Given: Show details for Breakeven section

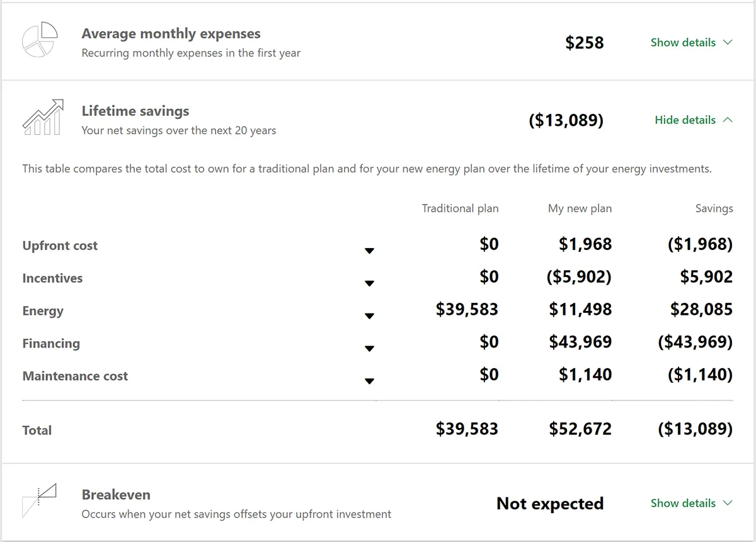Looking at the screenshot, I should tap(683, 504).
